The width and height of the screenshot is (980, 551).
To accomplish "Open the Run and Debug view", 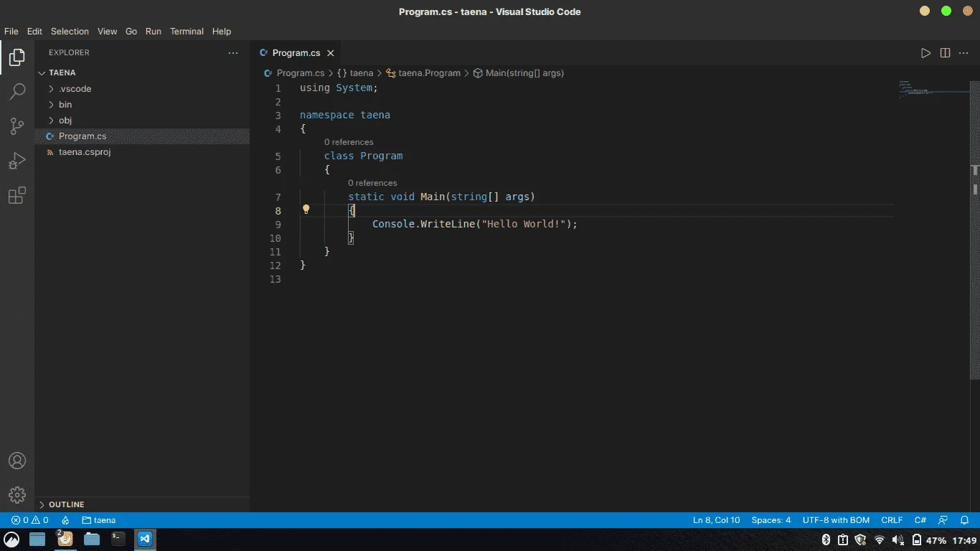I will [x=17, y=161].
